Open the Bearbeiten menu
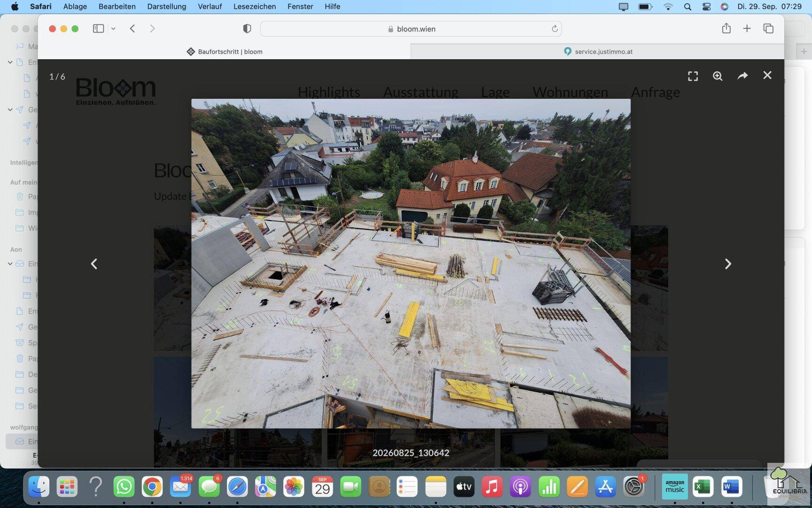The height and width of the screenshot is (508, 812). (117, 7)
